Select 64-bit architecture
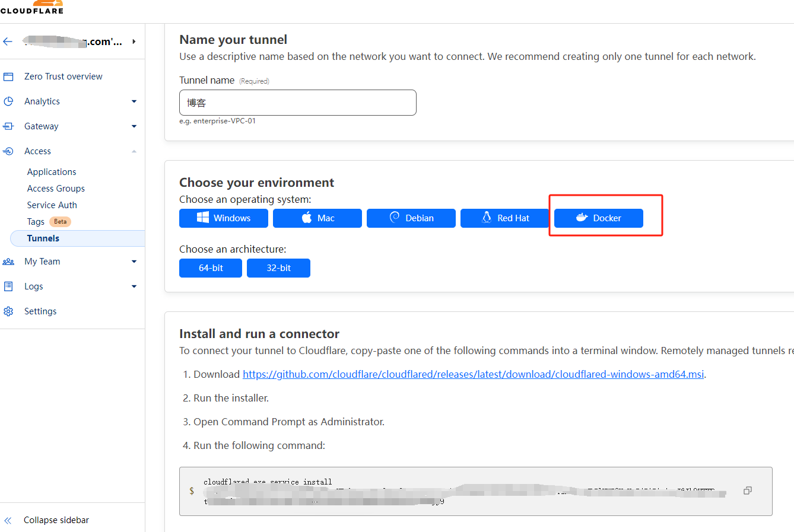Image resolution: width=794 pixels, height=532 pixels. coord(211,268)
